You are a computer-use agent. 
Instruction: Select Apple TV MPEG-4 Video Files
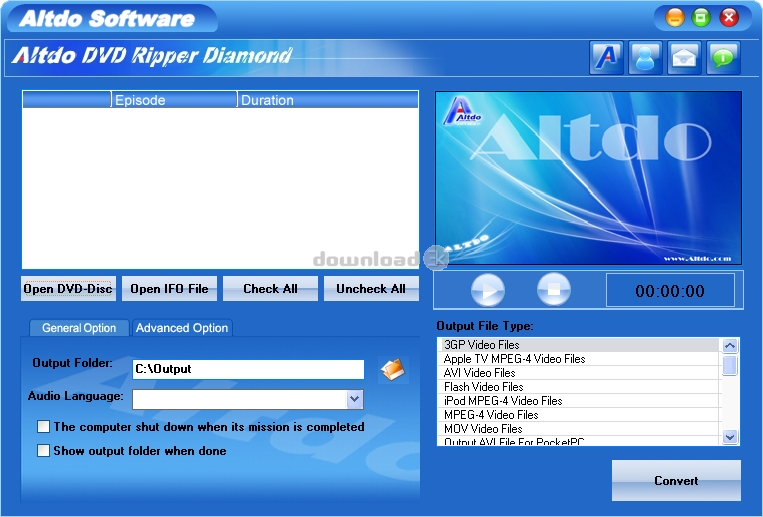(x=579, y=359)
